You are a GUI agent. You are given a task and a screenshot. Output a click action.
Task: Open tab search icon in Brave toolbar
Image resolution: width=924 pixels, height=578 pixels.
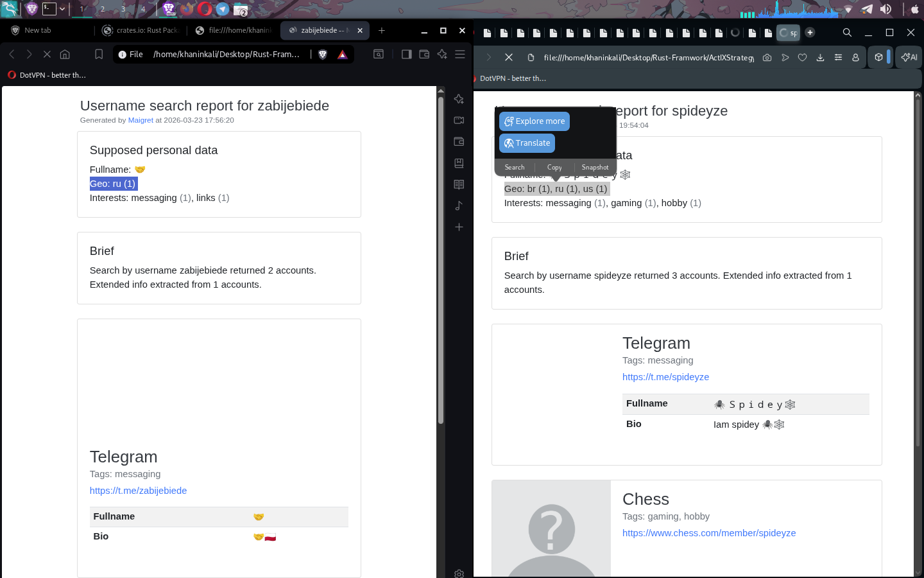click(379, 55)
